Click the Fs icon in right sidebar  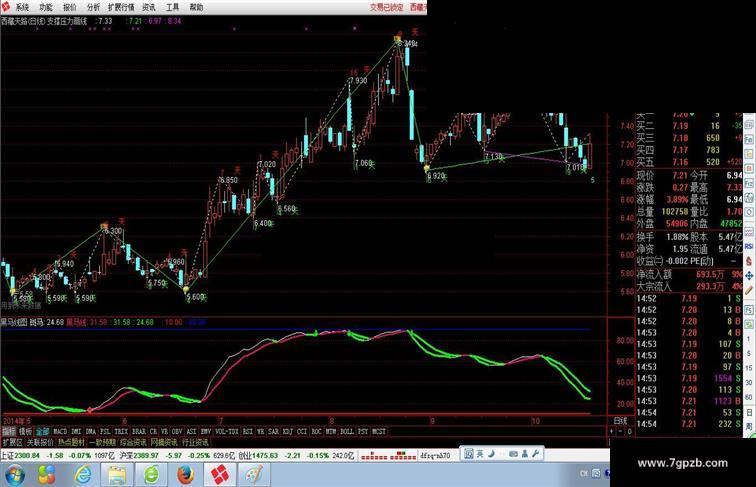pyautogui.click(x=749, y=310)
